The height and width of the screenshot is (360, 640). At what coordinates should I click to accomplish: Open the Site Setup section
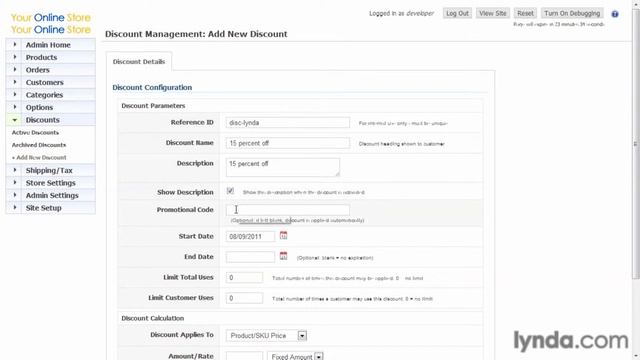coord(43,208)
